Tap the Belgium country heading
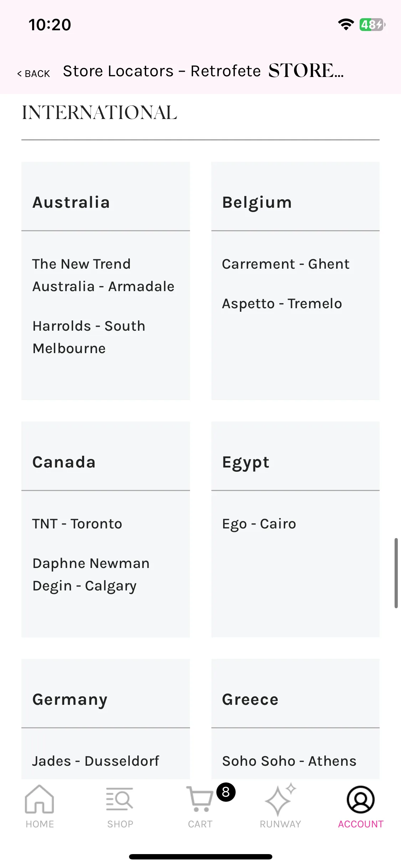This screenshot has width=401, height=868. 257,202
